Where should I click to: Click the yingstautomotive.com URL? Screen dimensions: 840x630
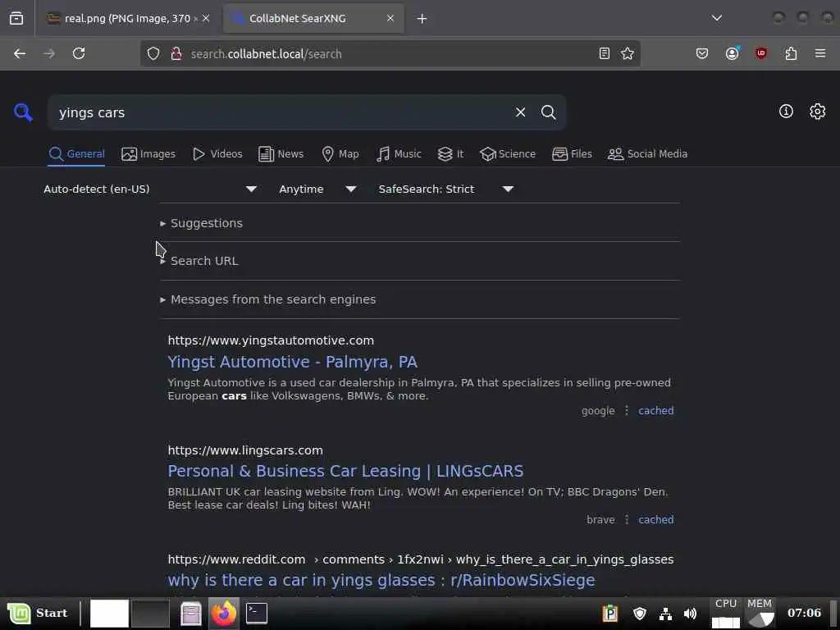pyautogui.click(x=271, y=340)
